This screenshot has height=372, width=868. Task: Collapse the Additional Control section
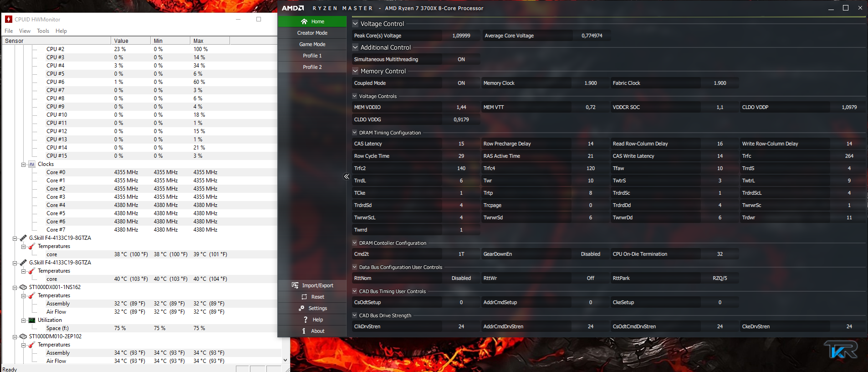point(355,47)
